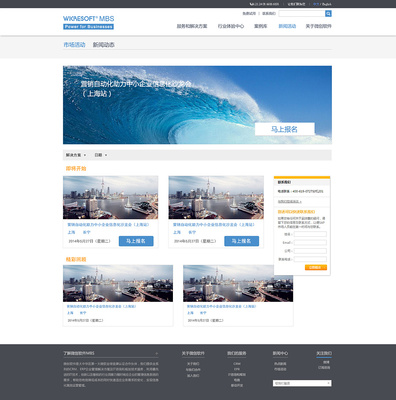Click the Email input field in contact form

(310, 242)
